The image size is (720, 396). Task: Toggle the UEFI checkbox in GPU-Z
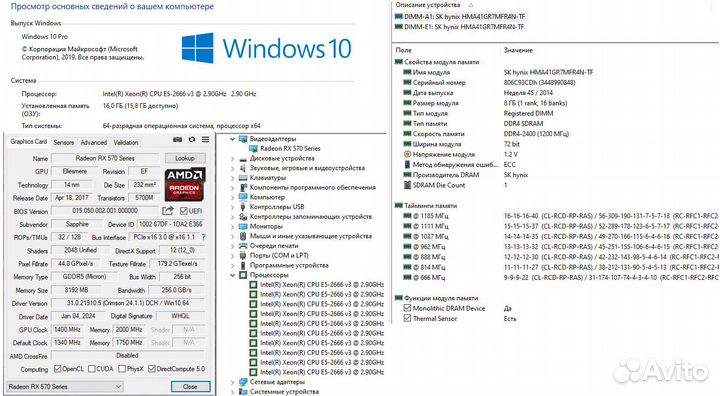coord(184,211)
